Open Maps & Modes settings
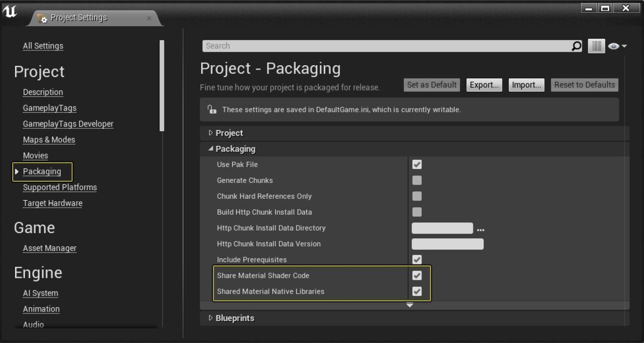Image resolution: width=644 pixels, height=343 pixels. tap(49, 140)
